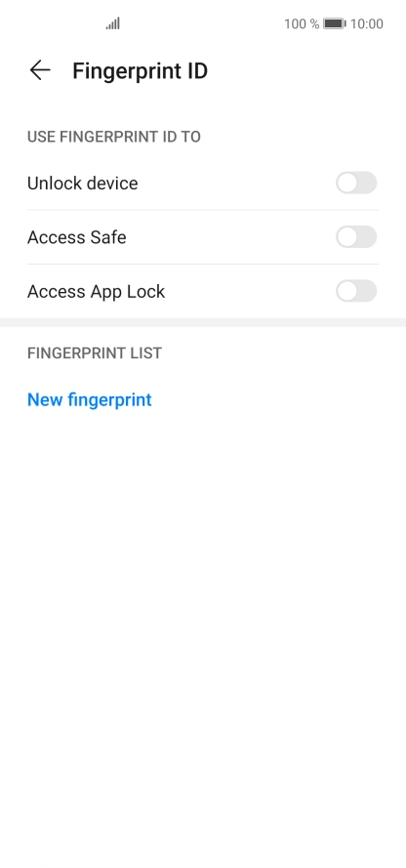Select the Access App Lock row label
This screenshot has height=868, width=406.
click(97, 292)
